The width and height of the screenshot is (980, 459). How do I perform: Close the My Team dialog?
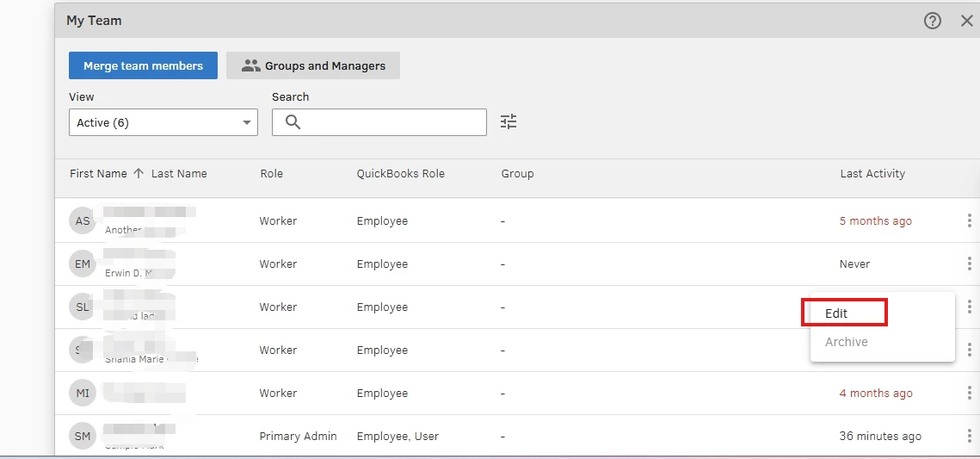point(966,21)
